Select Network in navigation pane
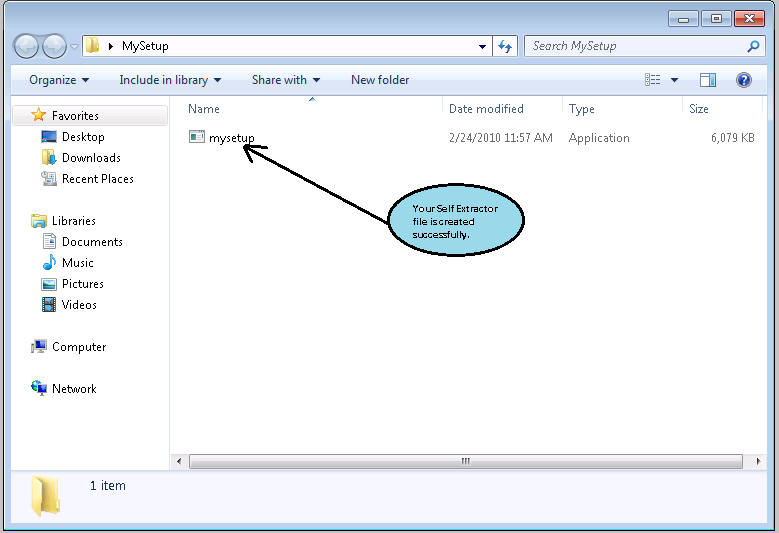Image resolution: width=779 pixels, height=533 pixels. coord(74,388)
